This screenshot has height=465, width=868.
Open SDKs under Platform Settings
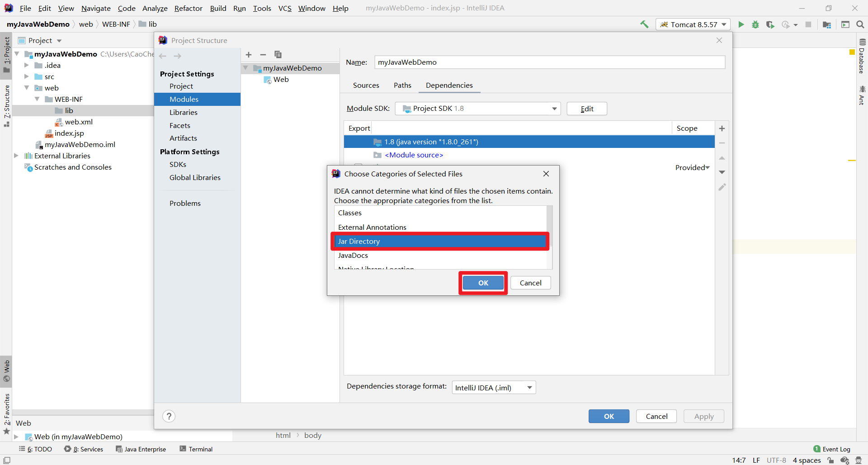178,164
